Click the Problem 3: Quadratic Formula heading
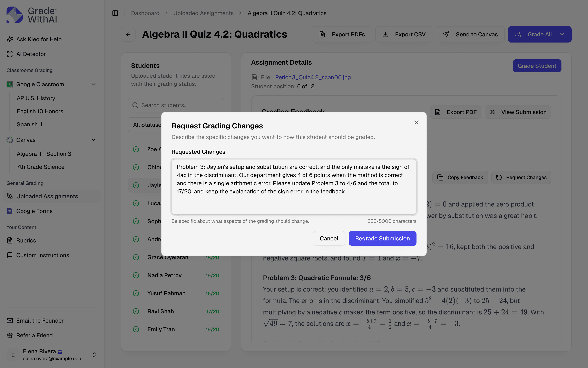The width and height of the screenshot is (588, 368). 317,278
